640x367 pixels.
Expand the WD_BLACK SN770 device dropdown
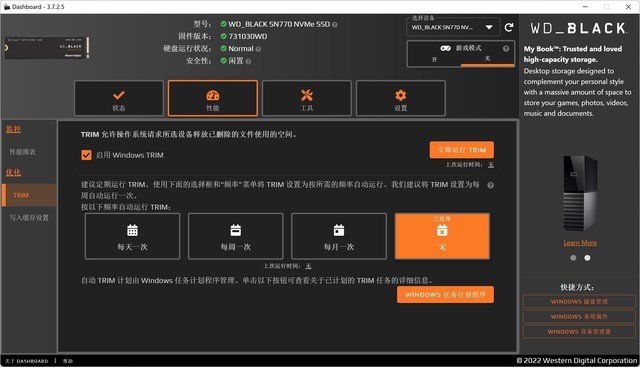pos(453,27)
